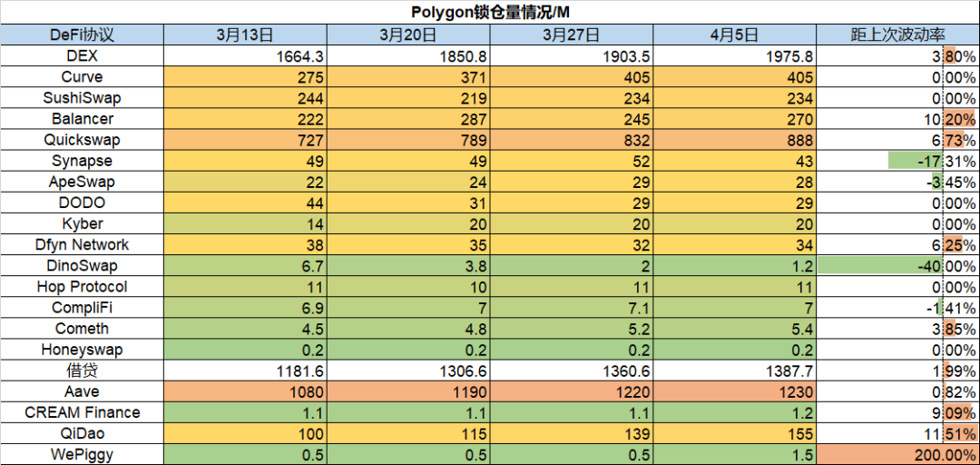Select the Aave 0.82% volatility cell
980x465 pixels.
click(x=897, y=391)
